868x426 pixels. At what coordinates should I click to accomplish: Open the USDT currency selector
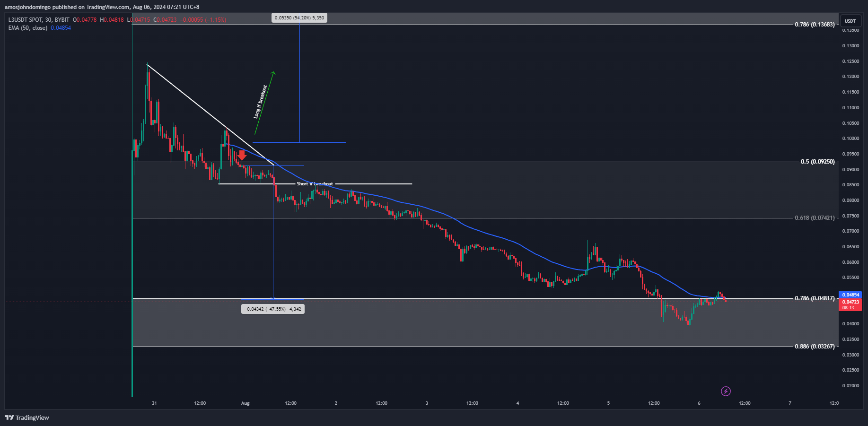pyautogui.click(x=850, y=21)
